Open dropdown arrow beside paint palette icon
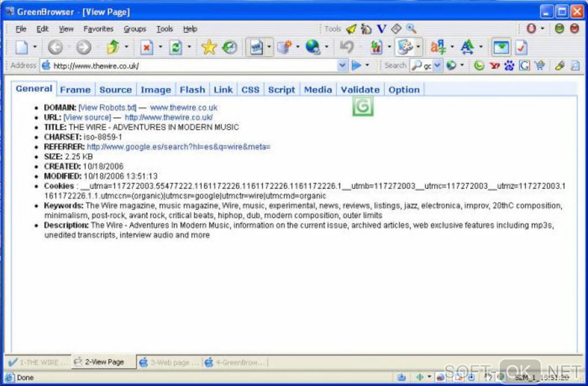The height and width of the screenshot is (386, 588). 418,47
